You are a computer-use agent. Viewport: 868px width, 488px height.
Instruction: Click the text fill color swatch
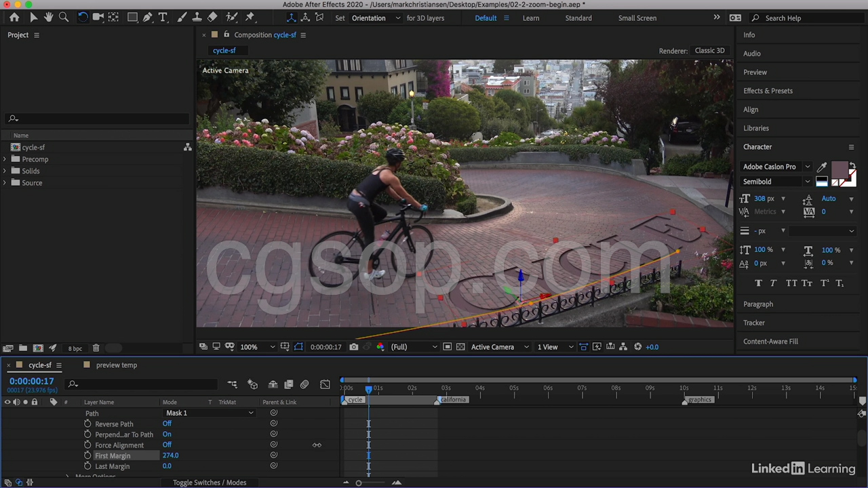tap(840, 170)
